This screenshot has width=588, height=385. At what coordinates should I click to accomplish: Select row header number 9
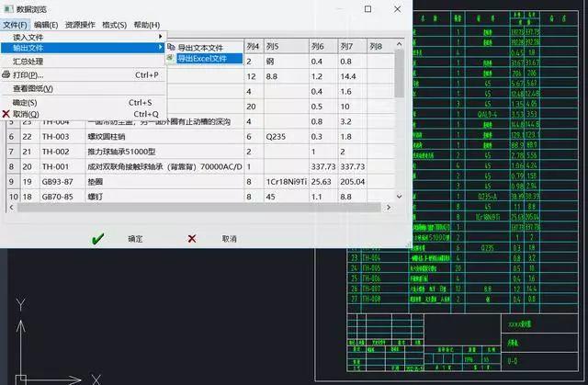pos(13,181)
